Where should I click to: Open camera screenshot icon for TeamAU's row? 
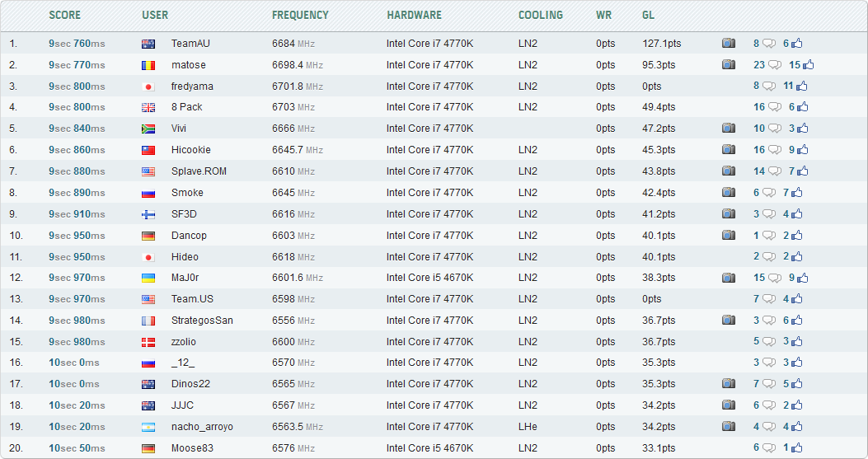[729, 43]
